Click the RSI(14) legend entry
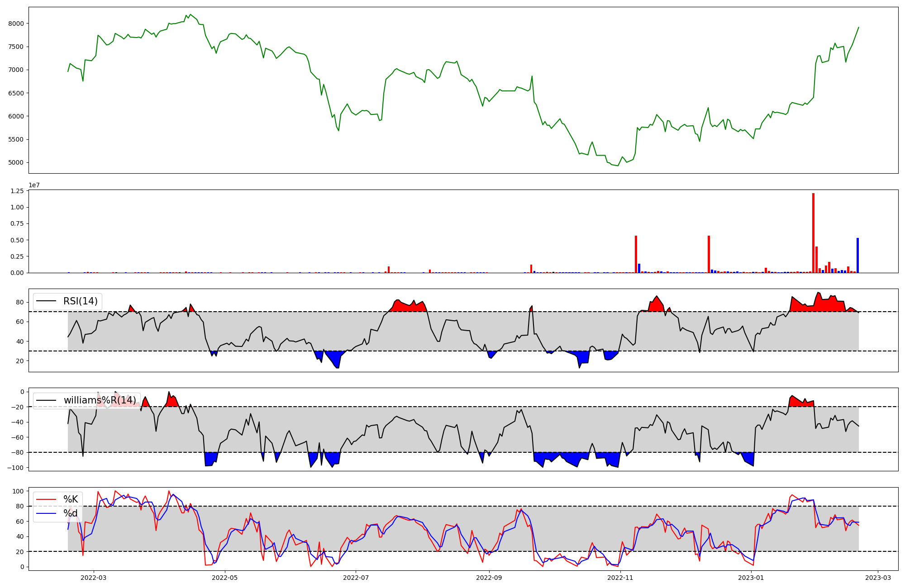Screen dimensions: 905x588 pos(80,301)
